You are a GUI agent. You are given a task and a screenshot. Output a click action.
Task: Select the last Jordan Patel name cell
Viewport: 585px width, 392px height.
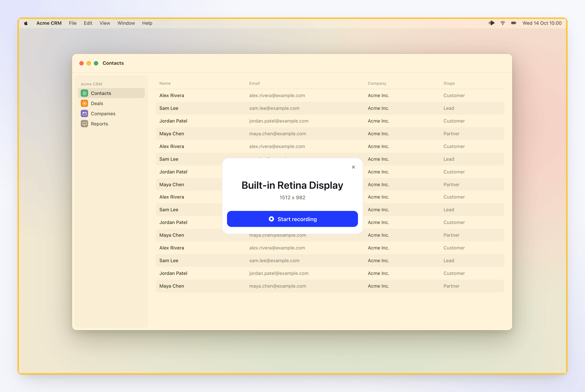(173, 273)
